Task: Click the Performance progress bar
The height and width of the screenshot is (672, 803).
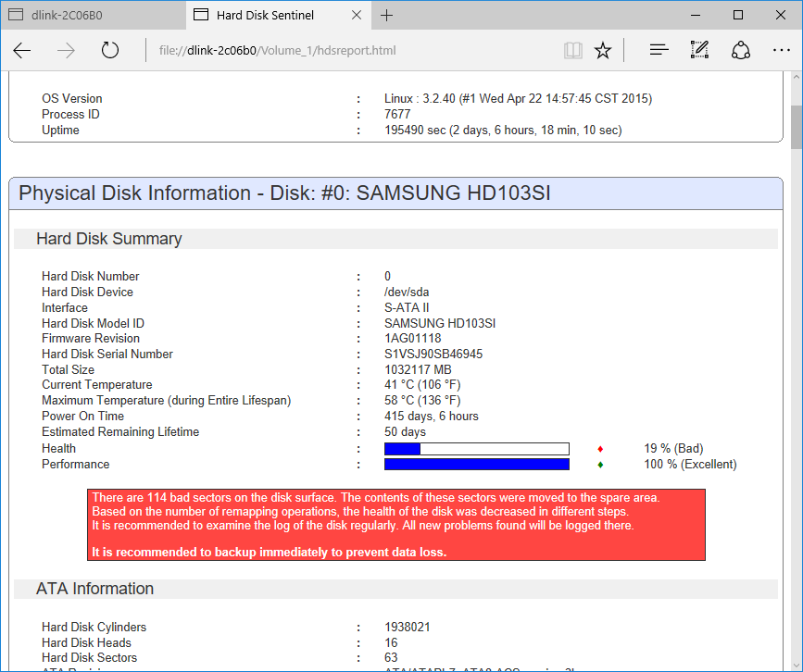Action: [x=477, y=465]
